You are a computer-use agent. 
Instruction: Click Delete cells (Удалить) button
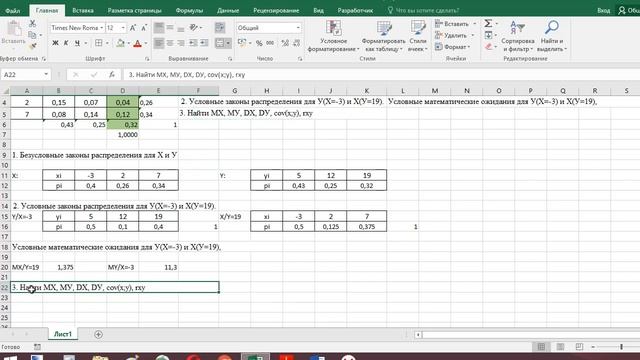click(x=451, y=36)
